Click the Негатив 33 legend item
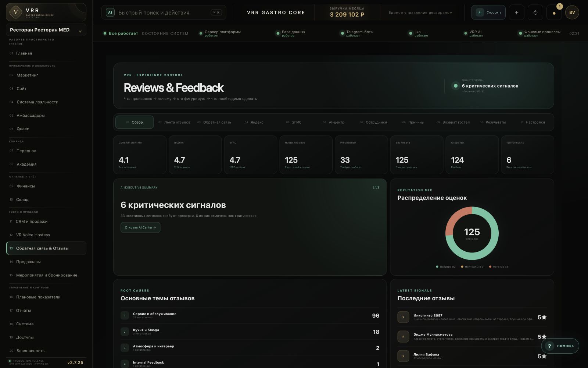588x368 pixels. (x=499, y=267)
